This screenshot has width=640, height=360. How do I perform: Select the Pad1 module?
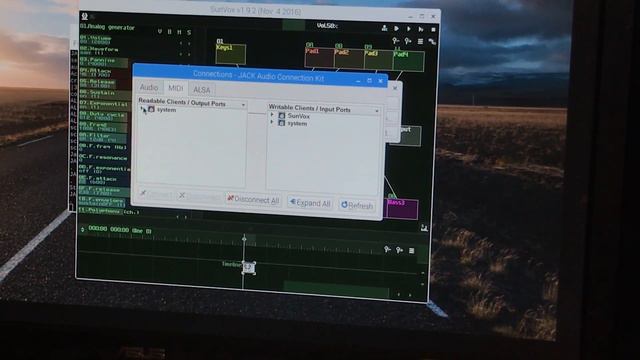(319, 58)
